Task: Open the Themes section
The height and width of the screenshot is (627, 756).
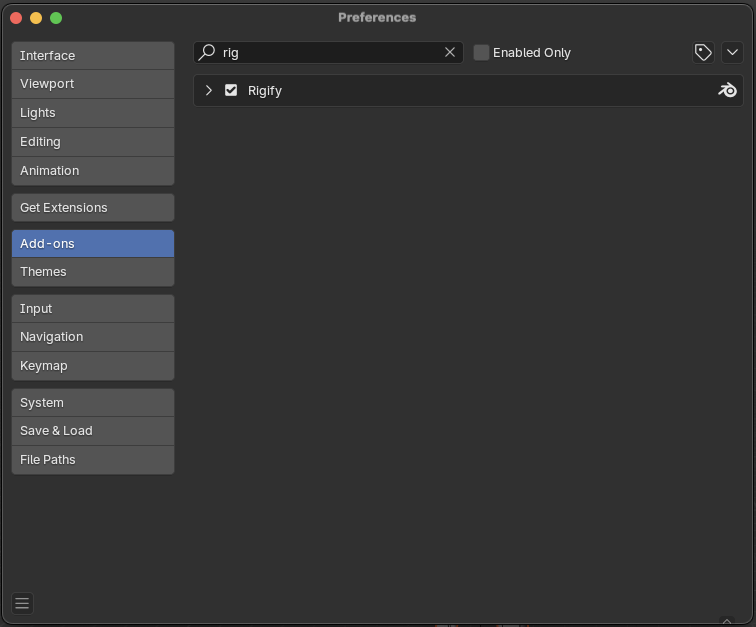Action: (x=93, y=272)
